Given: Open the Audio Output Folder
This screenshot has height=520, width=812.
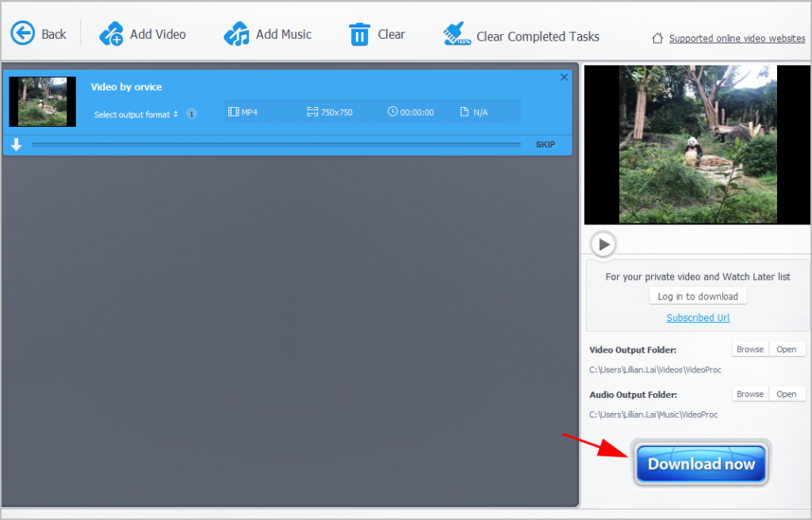Looking at the screenshot, I should pyautogui.click(x=787, y=394).
